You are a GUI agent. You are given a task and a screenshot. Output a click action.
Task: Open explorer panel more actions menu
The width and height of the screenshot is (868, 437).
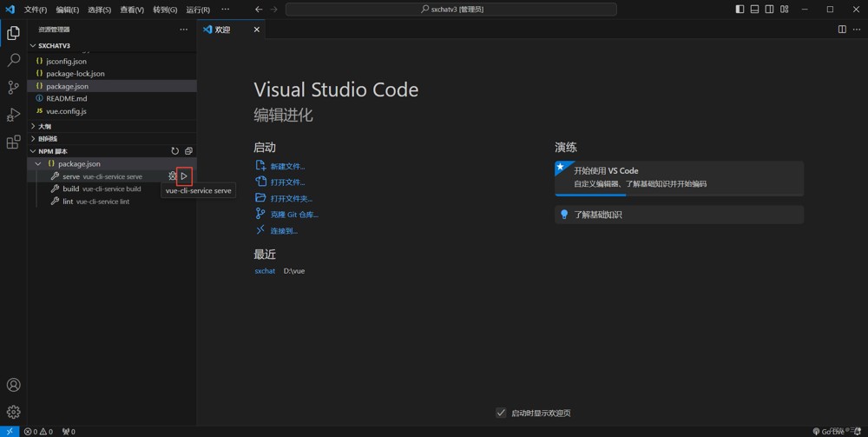[x=184, y=30]
